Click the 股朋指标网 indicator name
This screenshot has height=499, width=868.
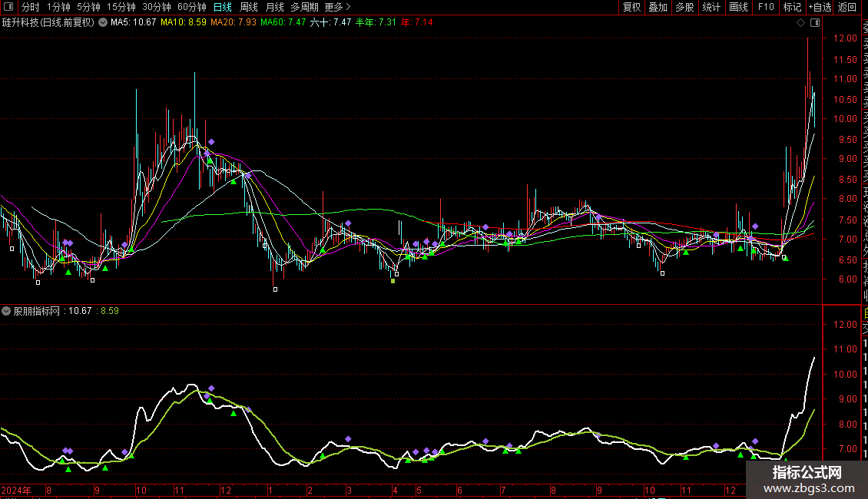click(37, 311)
